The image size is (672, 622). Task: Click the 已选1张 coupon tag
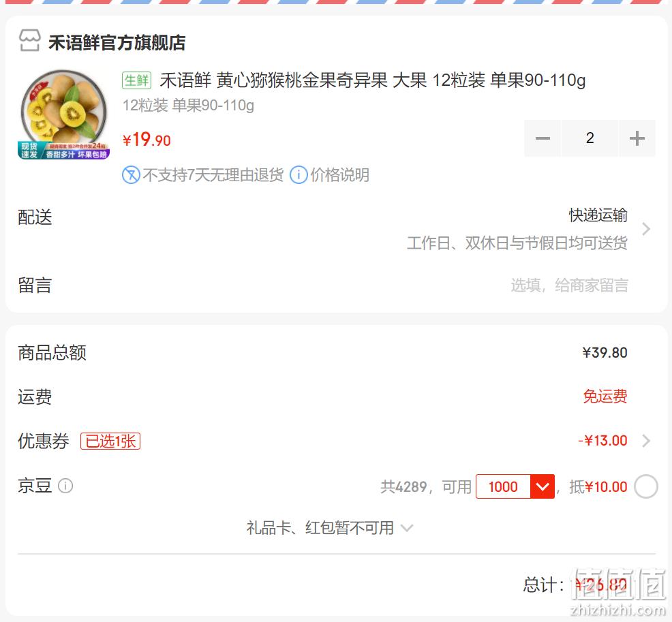tap(110, 441)
